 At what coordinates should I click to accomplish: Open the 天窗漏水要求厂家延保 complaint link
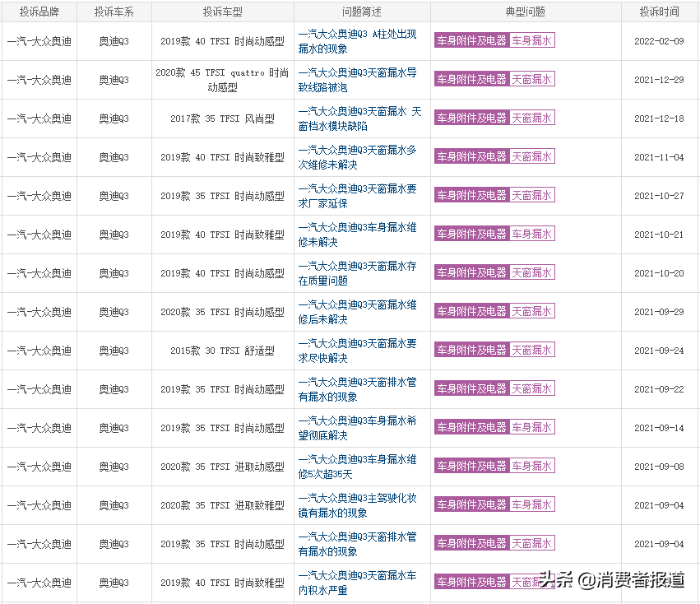coord(357,196)
